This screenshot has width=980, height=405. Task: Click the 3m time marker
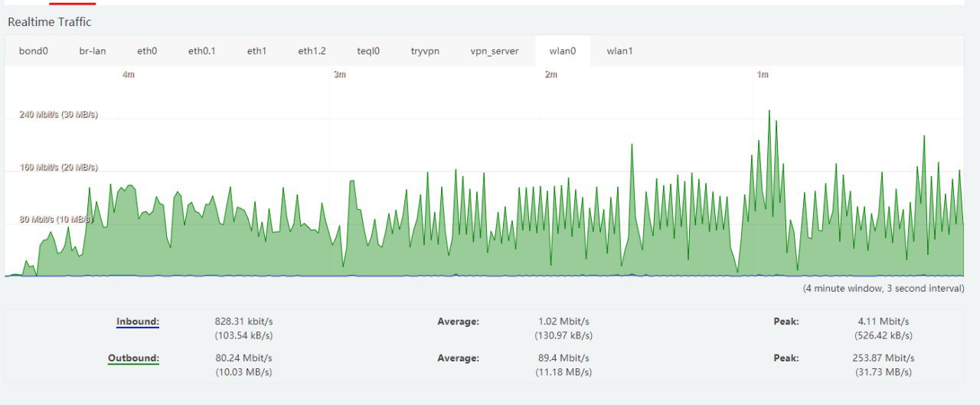tap(340, 74)
